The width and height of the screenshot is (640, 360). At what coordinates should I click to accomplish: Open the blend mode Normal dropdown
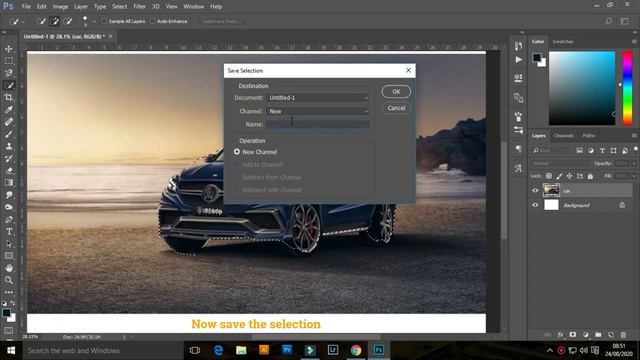pyautogui.click(x=560, y=163)
